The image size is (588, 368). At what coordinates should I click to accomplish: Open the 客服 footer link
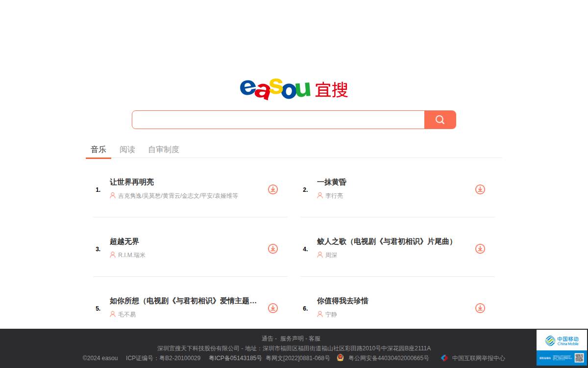pos(315,339)
